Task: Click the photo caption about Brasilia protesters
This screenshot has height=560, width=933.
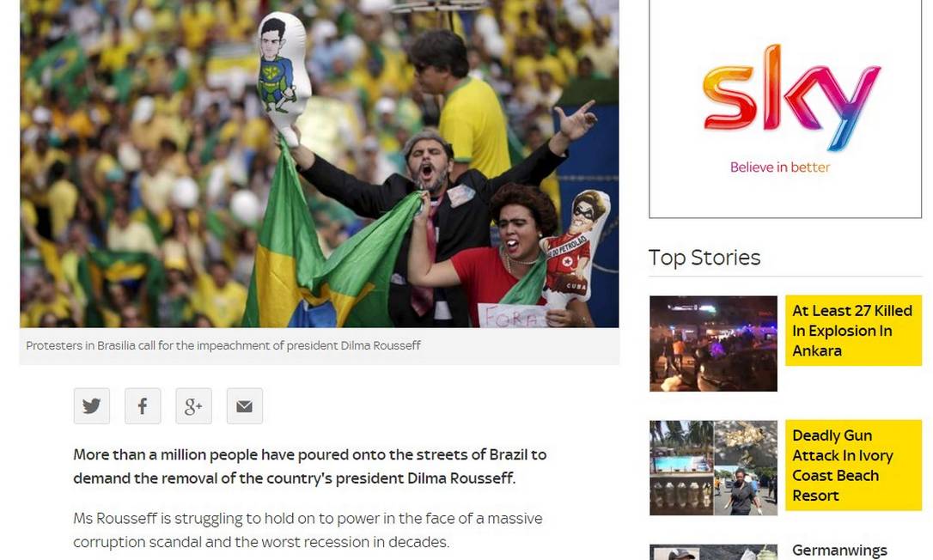Action: [223, 345]
